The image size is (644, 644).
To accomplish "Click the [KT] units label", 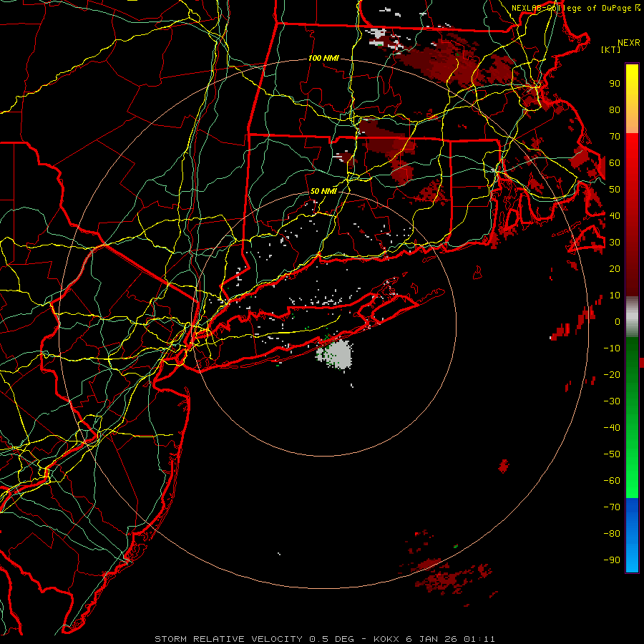I will coord(611,49).
